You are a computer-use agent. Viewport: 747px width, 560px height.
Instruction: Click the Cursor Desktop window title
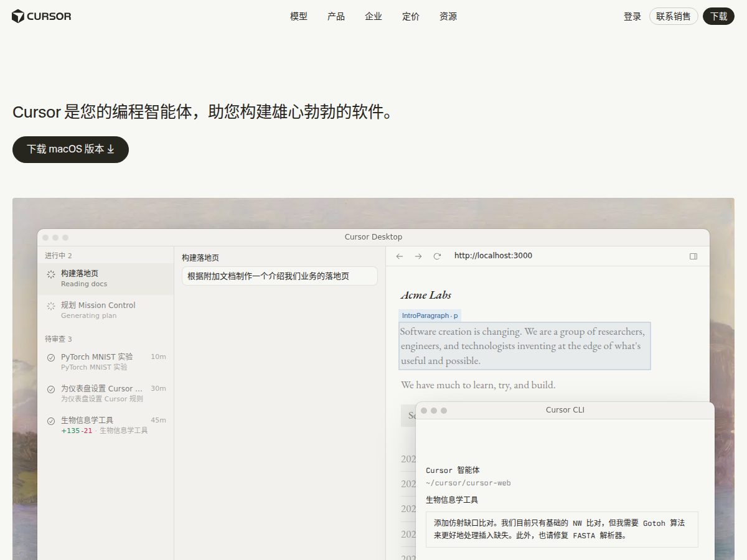click(374, 237)
